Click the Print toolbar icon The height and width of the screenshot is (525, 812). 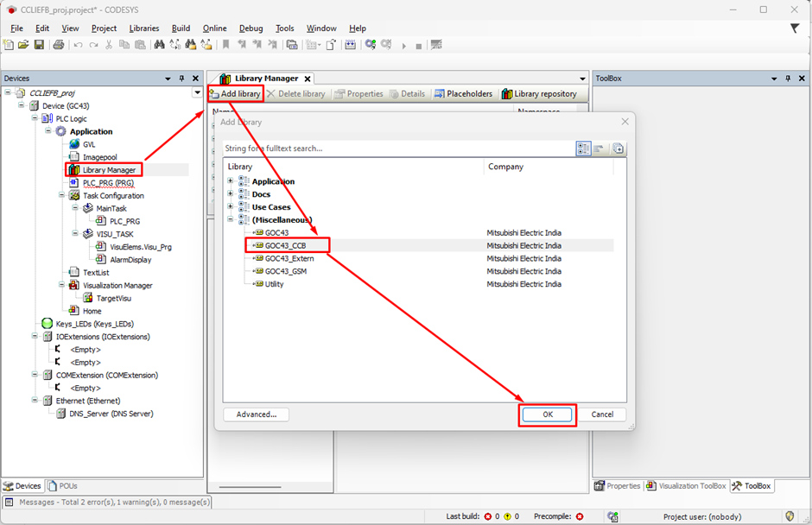59,45
